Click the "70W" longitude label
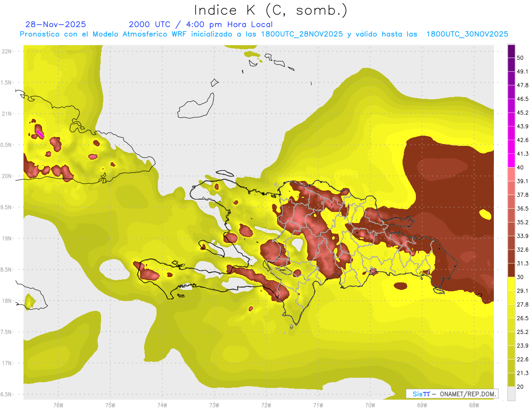 point(370,405)
